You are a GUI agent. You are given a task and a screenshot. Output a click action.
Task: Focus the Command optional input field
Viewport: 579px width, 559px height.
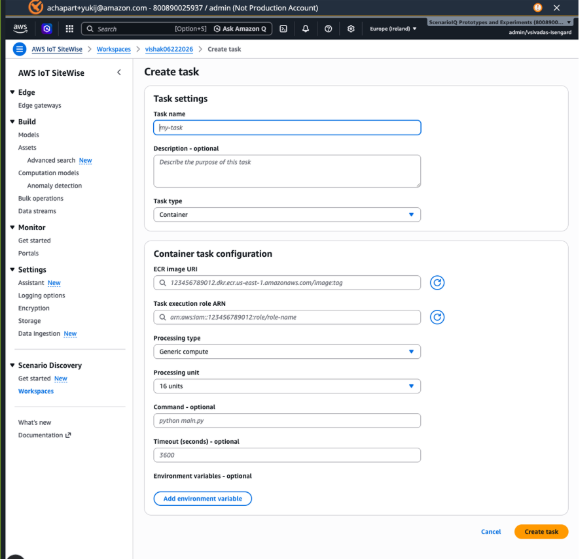[287, 421]
